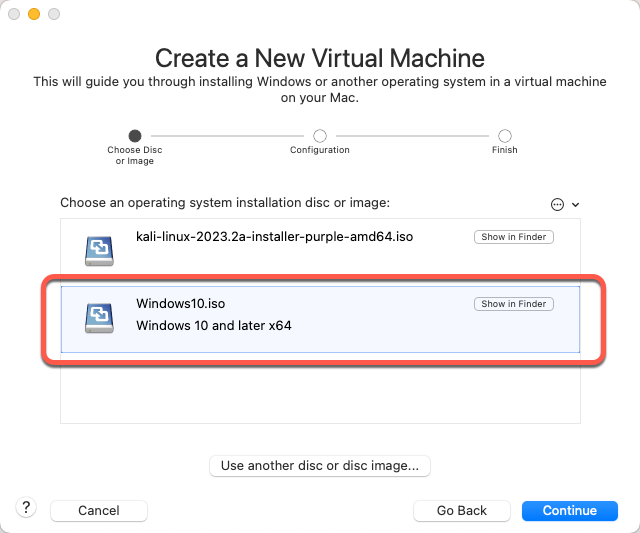Open the help question mark button
This screenshot has height=533, width=640.
click(x=26, y=508)
